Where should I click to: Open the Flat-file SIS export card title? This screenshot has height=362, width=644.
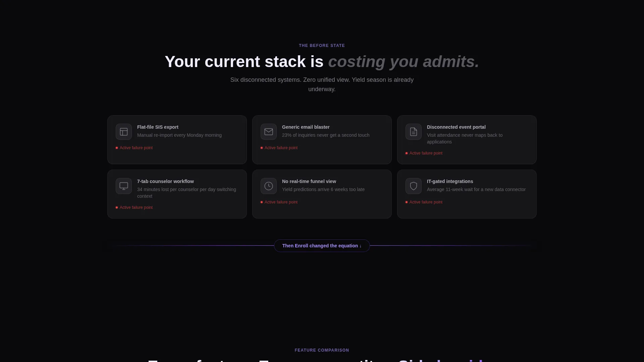click(158, 127)
